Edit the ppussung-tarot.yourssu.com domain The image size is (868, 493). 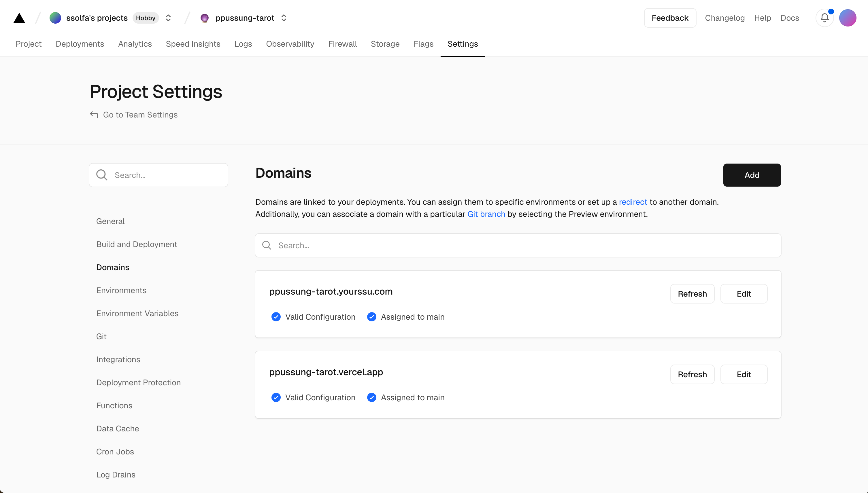744,294
